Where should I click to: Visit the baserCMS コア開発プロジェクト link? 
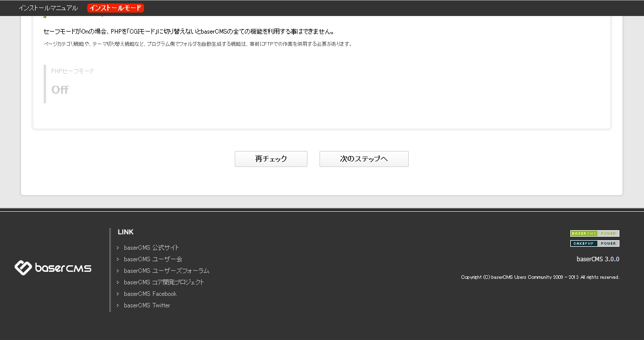[x=164, y=282]
